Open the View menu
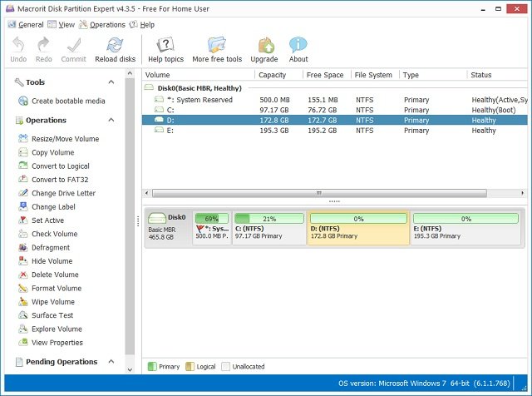 click(x=62, y=25)
